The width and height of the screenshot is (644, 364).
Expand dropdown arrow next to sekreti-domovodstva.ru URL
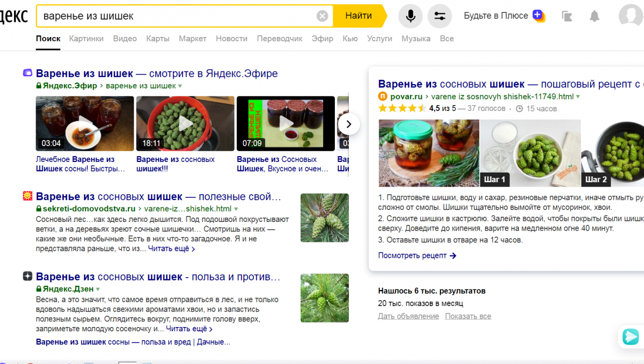tap(236, 209)
